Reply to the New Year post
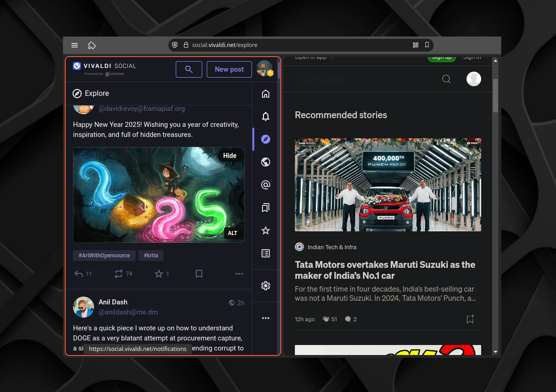 (83, 274)
